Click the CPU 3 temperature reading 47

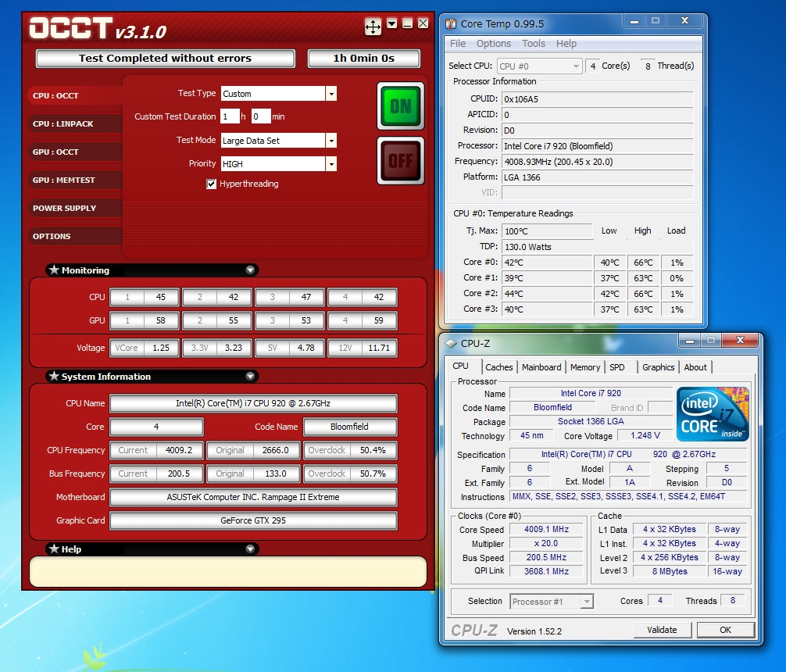pyautogui.click(x=290, y=297)
